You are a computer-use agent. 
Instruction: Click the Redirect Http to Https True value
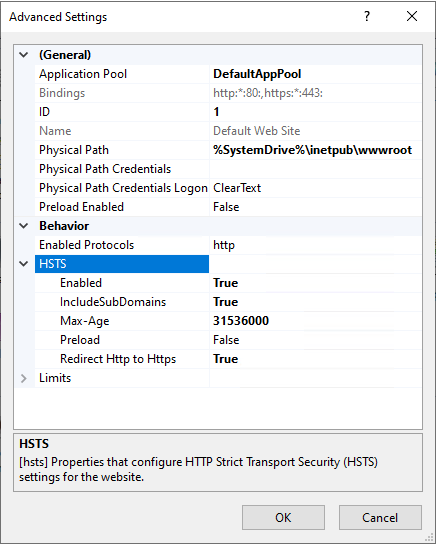click(x=225, y=359)
